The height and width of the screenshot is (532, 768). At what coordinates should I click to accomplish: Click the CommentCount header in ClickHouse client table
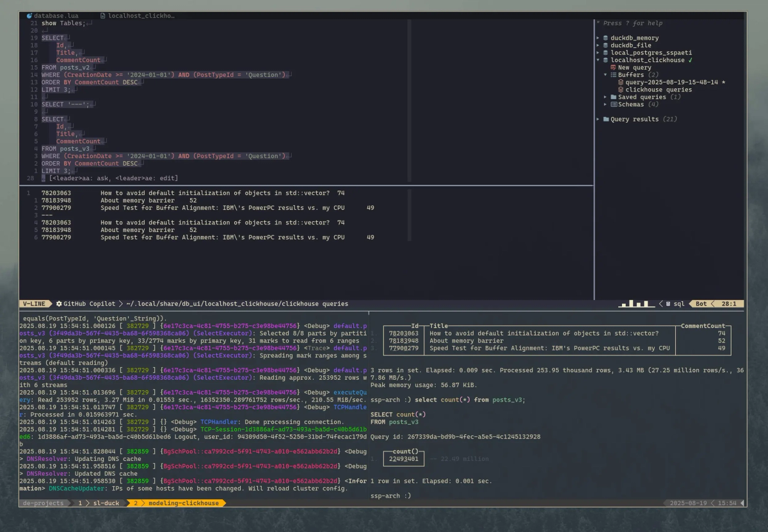[703, 326]
